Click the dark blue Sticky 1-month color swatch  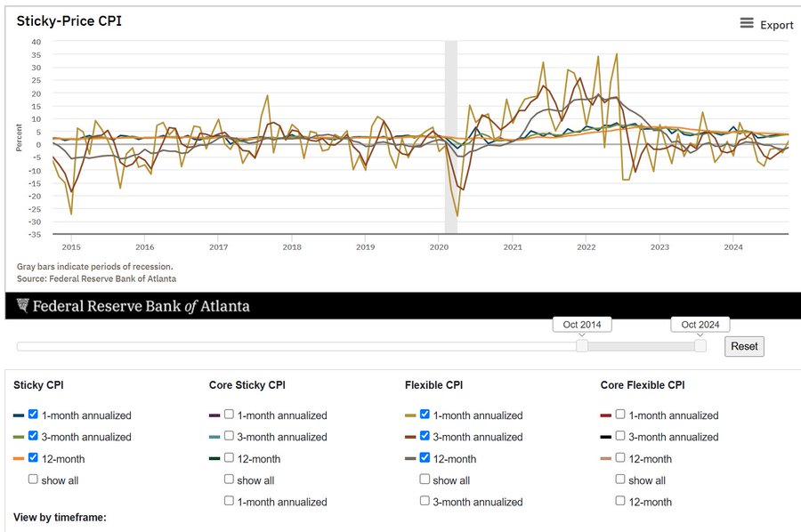(19, 415)
